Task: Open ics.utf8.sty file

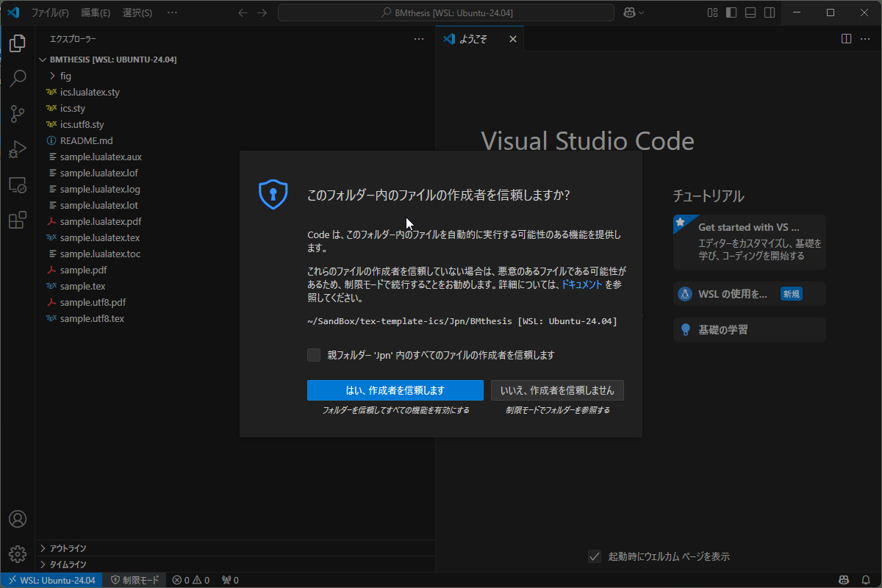Action: [235, 124]
